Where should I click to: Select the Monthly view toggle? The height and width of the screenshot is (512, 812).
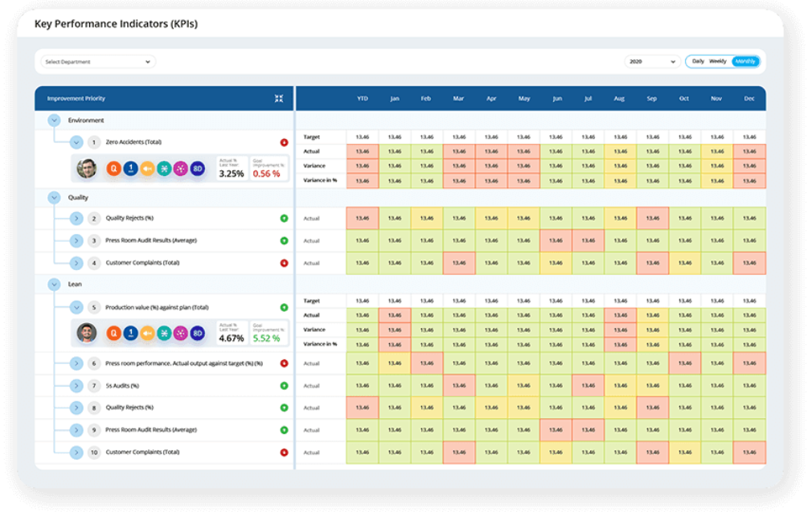tap(744, 61)
